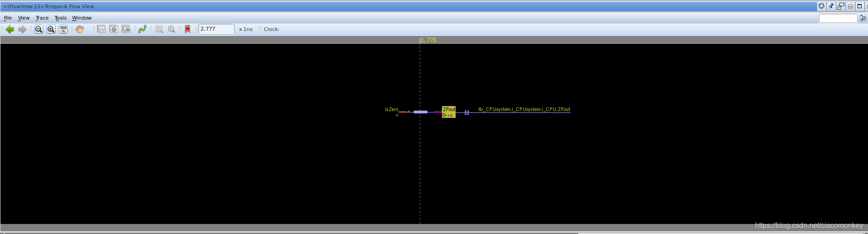
Task: Open the Window menu
Action: [x=82, y=18]
